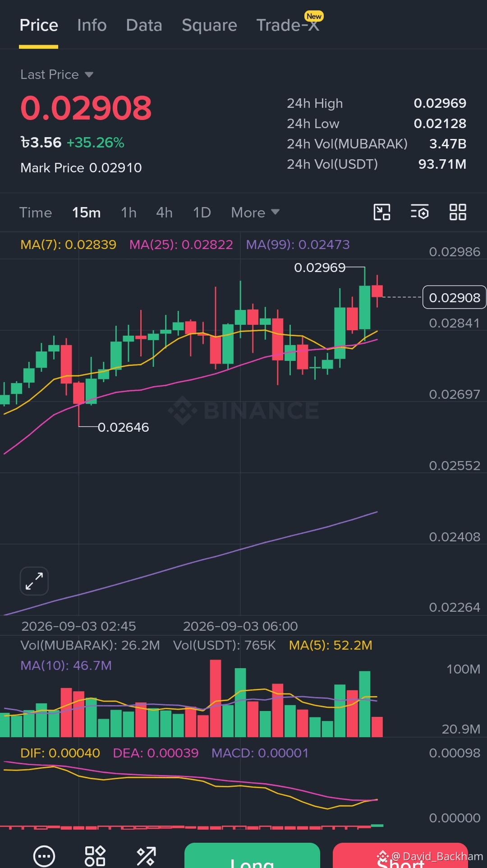The image size is (487, 868).
Task: Open the chart drawing tools icon
Action: click(x=382, y=212)
